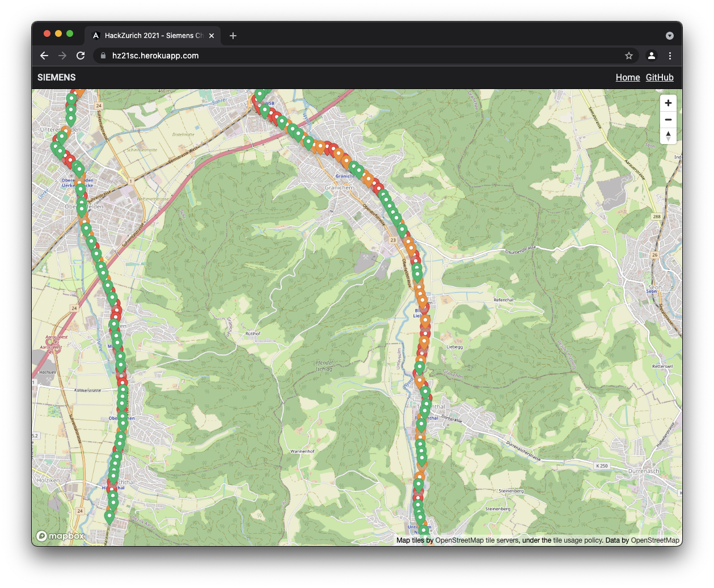This screenshot has height=588, width=714.
Task: Click forward navigation arrow
Action: click(62, 56)
